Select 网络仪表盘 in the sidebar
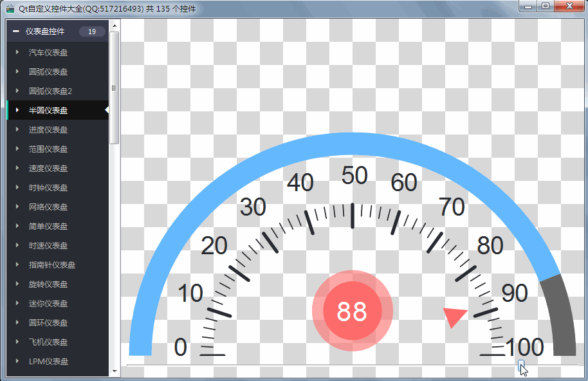The height and width of the screenshot is (381, 588). [x=48, y=207]
